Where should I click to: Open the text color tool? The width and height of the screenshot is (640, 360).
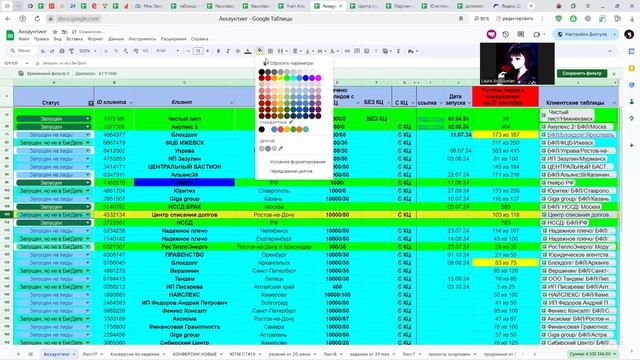point(248,51)
